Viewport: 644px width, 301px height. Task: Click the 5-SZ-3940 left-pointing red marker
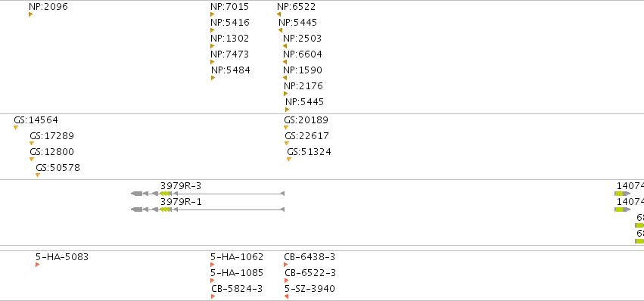pos(286,296)
